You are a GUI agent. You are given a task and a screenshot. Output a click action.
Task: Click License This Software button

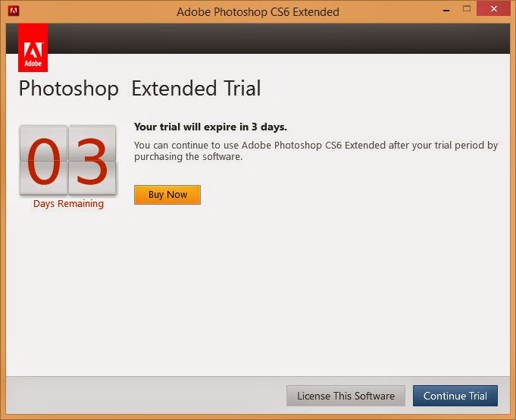point(346,396)
